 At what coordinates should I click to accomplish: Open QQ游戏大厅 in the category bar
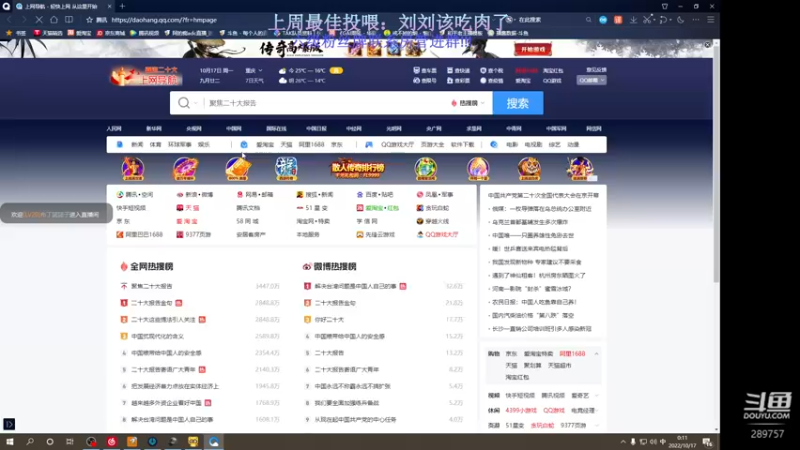397,145
